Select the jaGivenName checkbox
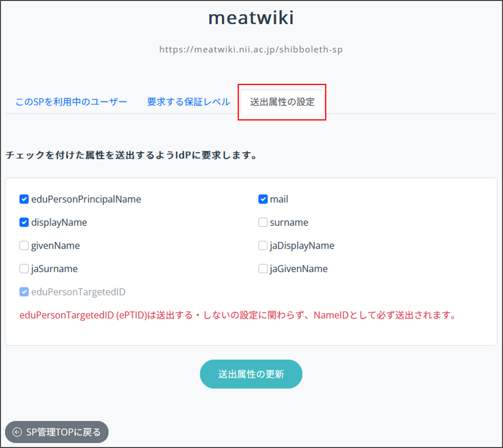Viewport: 503px width, 448px height. point(263,269)
